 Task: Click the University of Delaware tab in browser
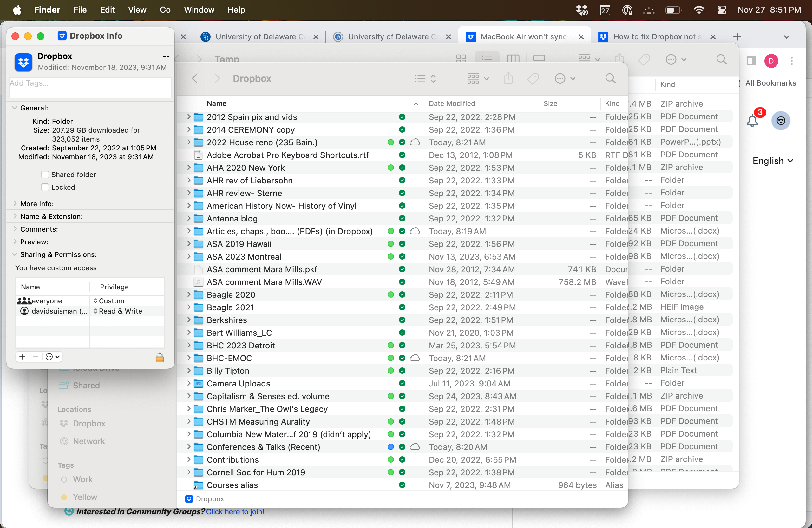click(259, 36)
